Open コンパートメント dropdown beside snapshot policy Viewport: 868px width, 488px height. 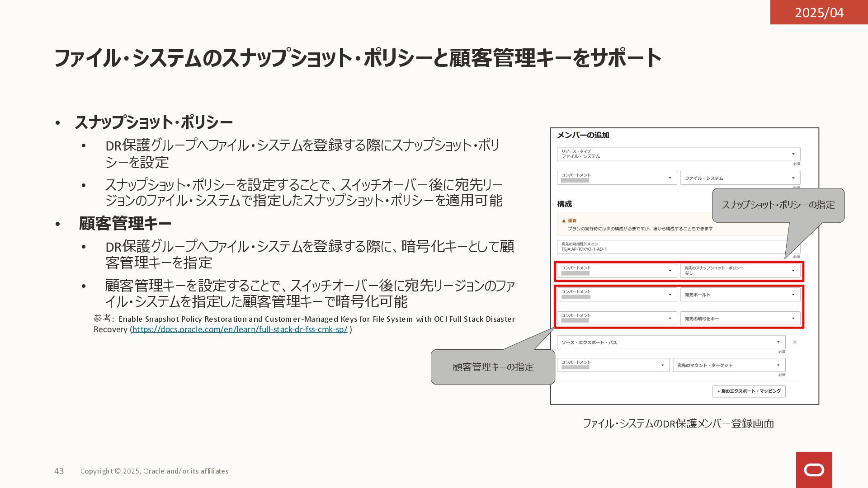click(617, 271)
